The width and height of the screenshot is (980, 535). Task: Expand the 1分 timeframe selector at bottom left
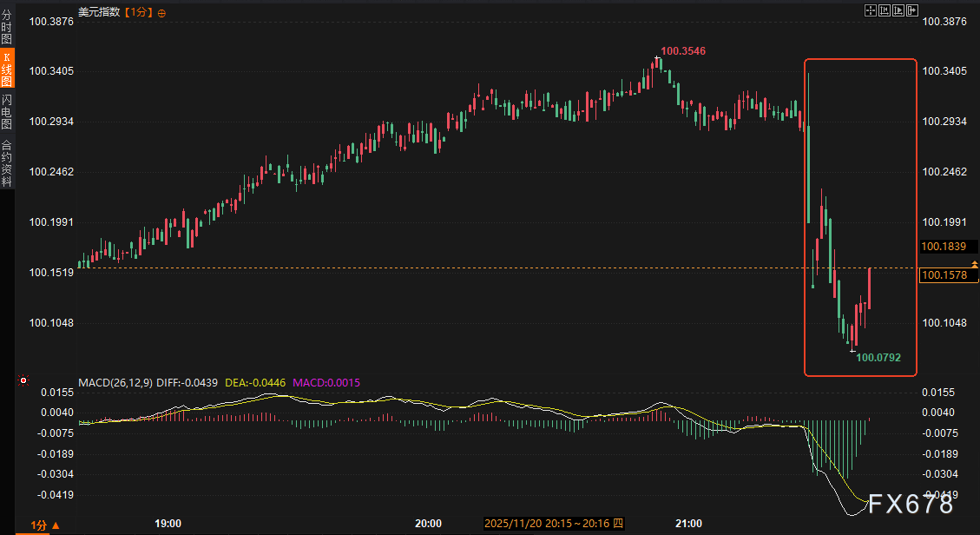pos(45,525)
